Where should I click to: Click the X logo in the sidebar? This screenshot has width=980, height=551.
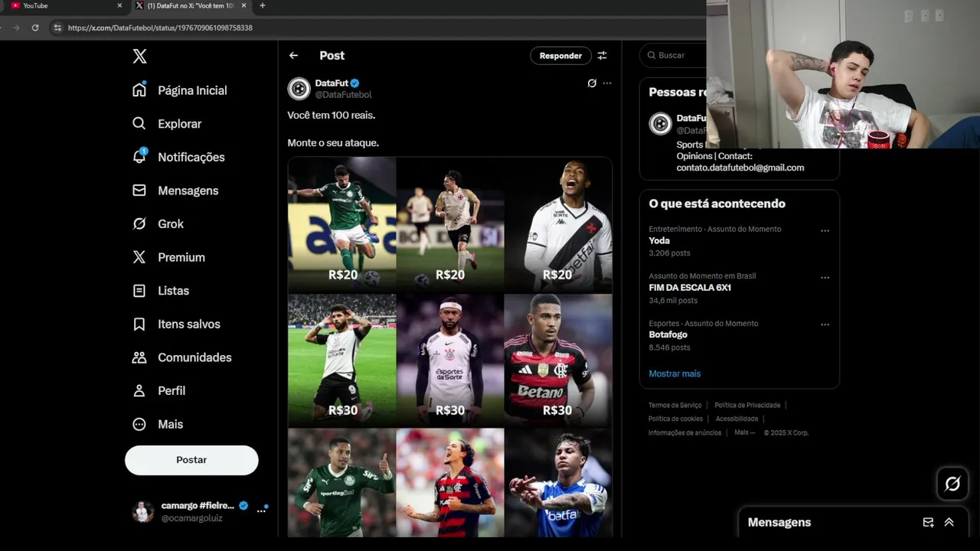(x=139, y=56)
